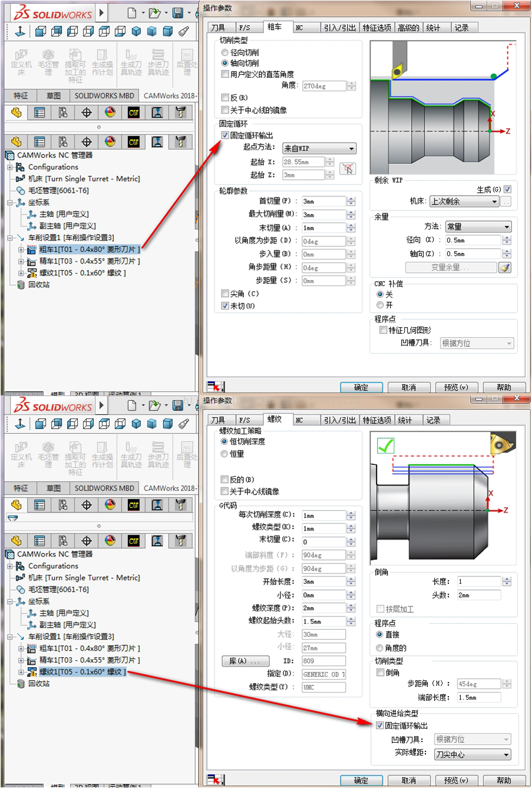Image resolution: width=532 pixels, height=788 pixels.
Task: Click 回收站 recycle bin icon in tree with highlighted 粗车1
Action: [x=21, y=285]
